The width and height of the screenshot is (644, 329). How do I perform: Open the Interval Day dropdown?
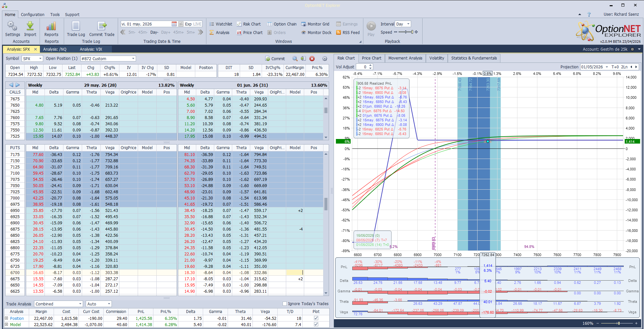click(403, 24)
